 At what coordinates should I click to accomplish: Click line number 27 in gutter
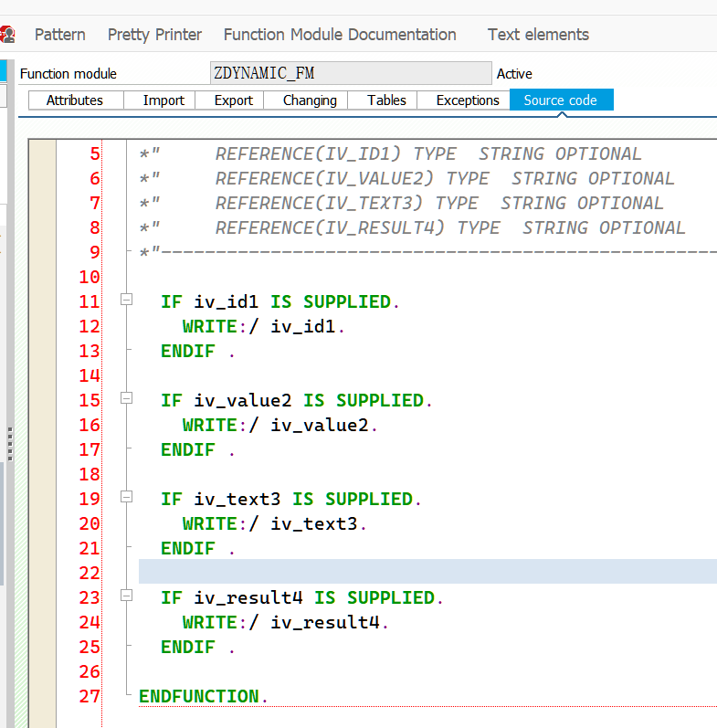(x=90, y=696)
